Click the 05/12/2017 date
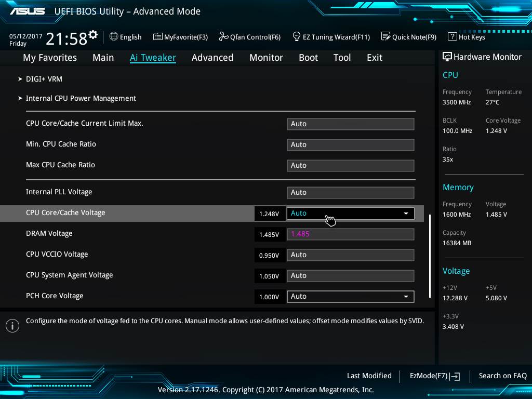 coord(26,36)
